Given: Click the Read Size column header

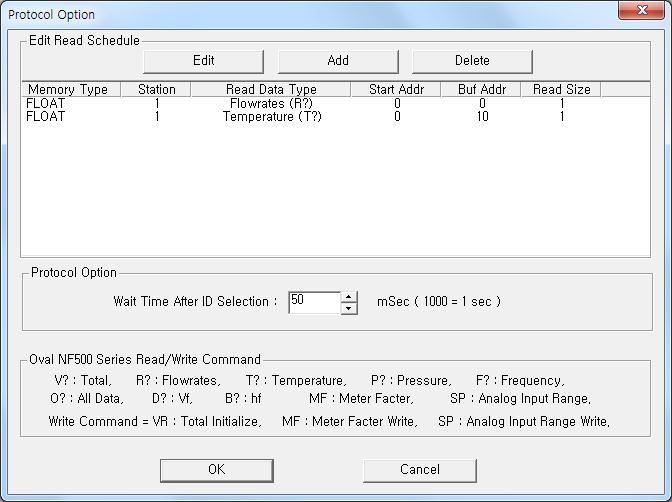Looking at the screenshot, I should (561, 89).
